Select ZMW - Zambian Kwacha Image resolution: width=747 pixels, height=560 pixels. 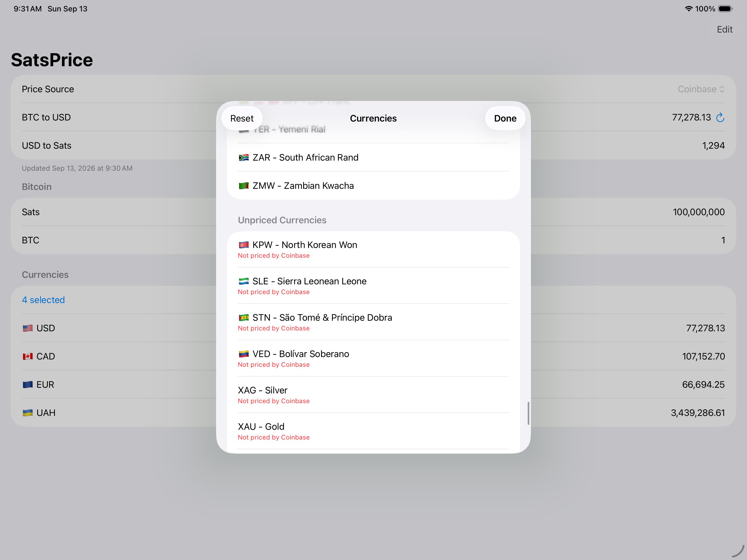[x=373, y=186]
